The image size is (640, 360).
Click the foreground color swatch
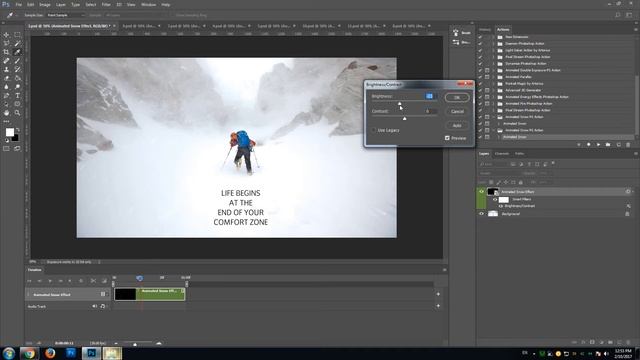(9, 132)
